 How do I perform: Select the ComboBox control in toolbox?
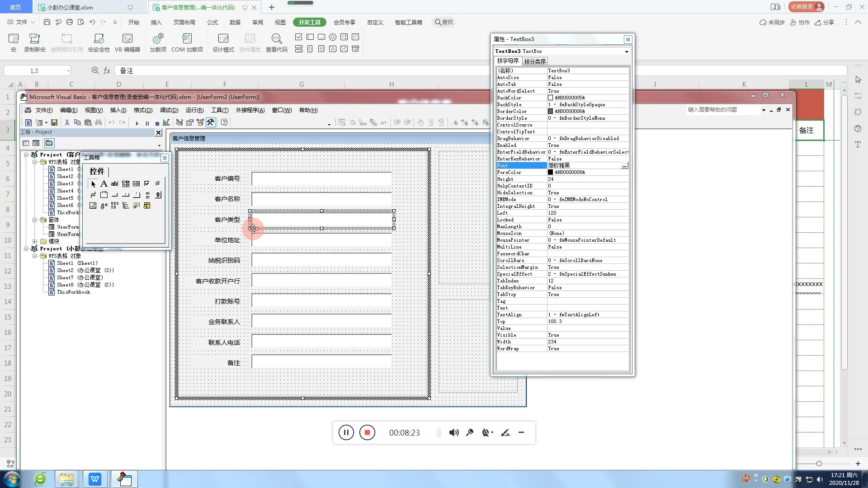(126, 183)
